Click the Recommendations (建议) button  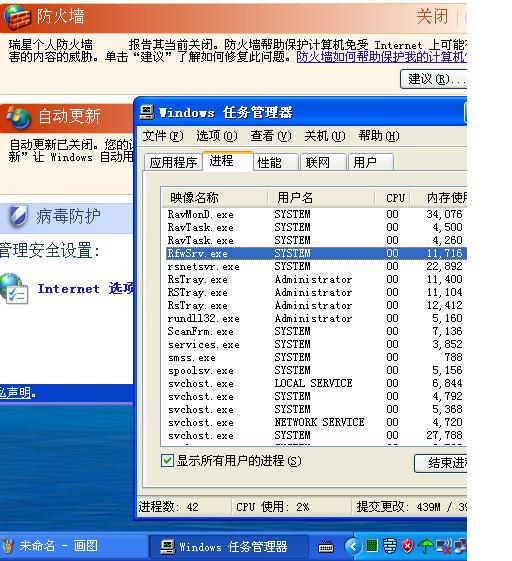[433, 79]
